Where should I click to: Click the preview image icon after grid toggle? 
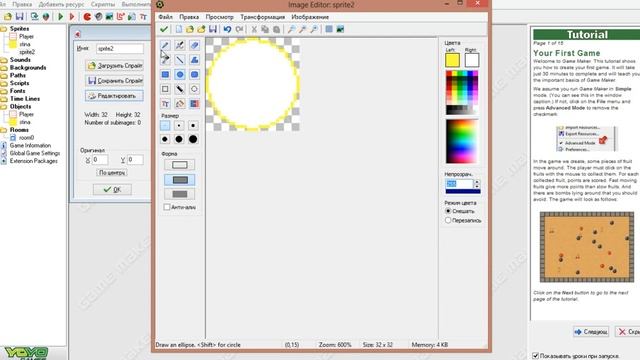(340, 29)
